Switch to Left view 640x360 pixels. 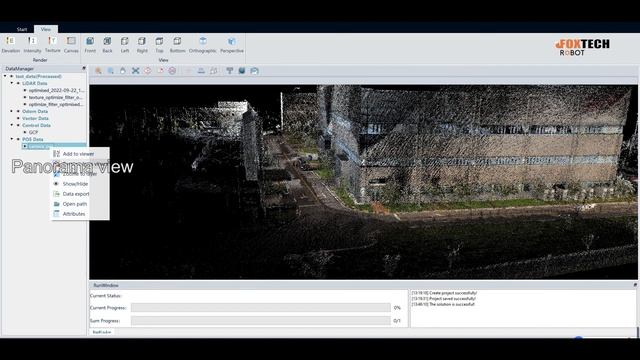click(x=124, y=44)
